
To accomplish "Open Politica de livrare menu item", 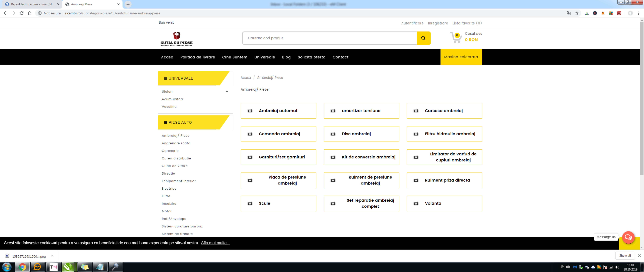I will pyautogui.click(x=198, y=57).
